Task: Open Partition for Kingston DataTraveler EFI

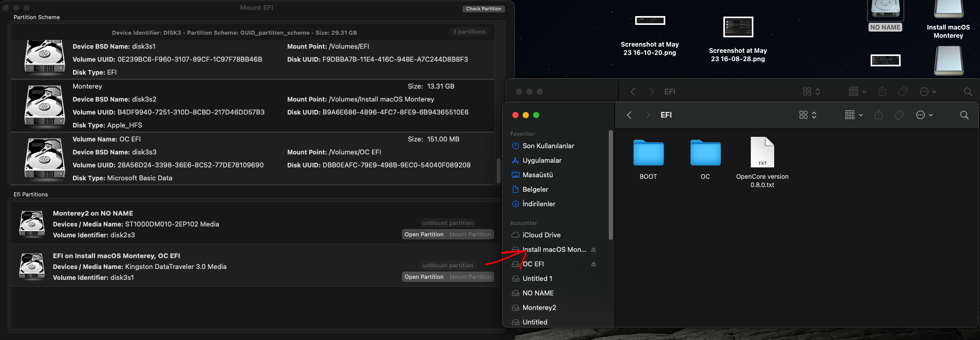Action: [x=424, y=277]
